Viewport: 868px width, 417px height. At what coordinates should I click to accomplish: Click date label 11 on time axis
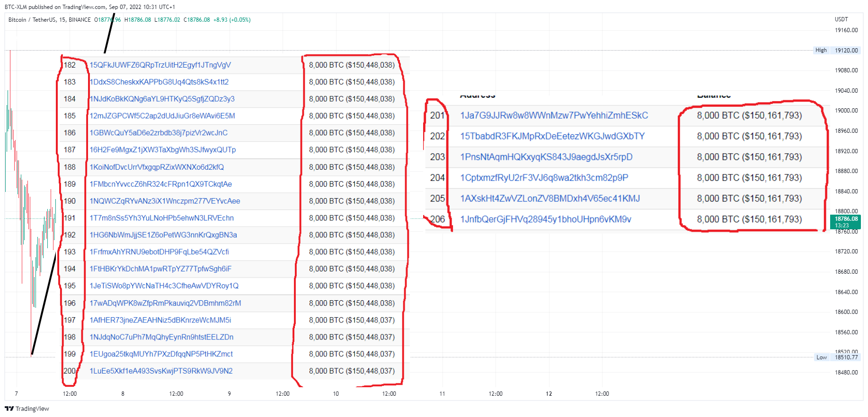point(442,394)
